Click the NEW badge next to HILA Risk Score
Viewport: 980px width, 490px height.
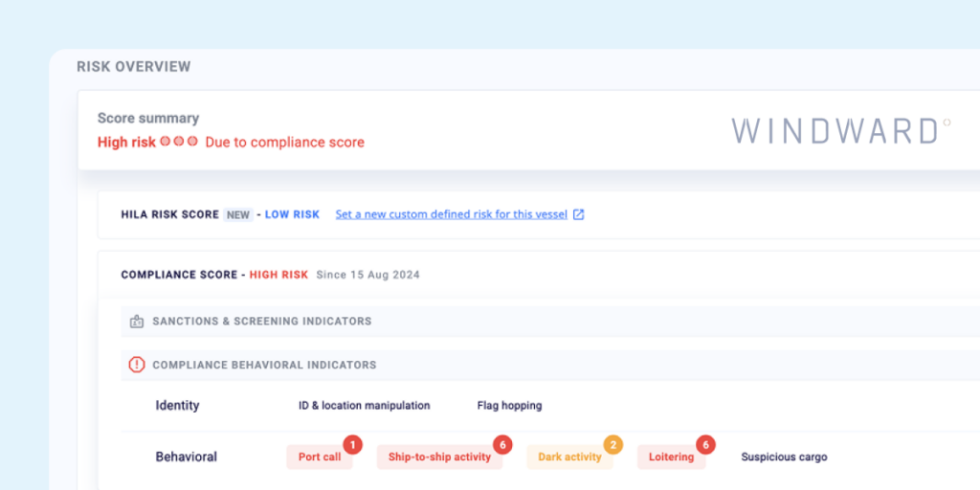(238, 215)
